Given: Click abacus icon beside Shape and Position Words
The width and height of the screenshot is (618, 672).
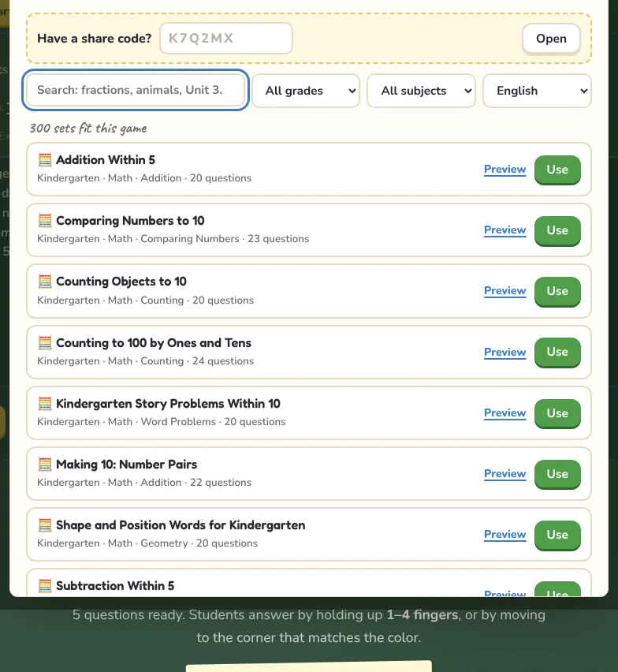Looking at the screenshot, I should click(x=45, y=525).
